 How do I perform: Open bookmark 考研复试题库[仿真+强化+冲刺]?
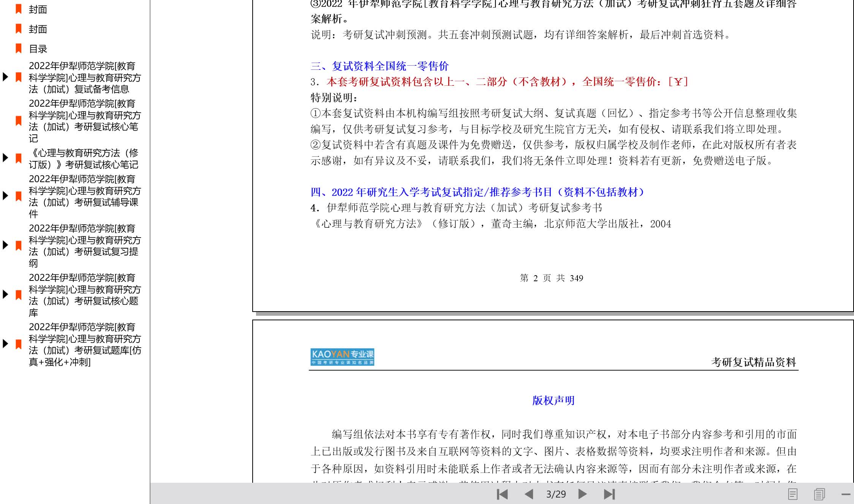click(x=85, y=344)
